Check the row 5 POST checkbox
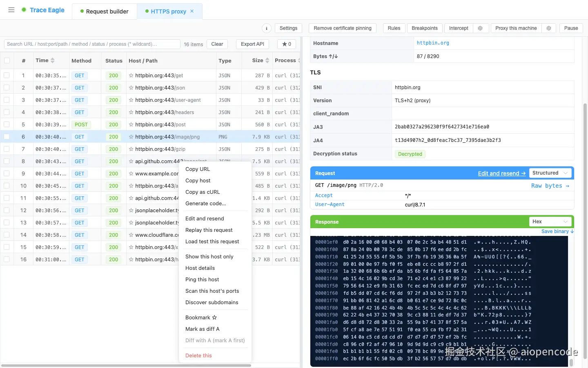 7,124
